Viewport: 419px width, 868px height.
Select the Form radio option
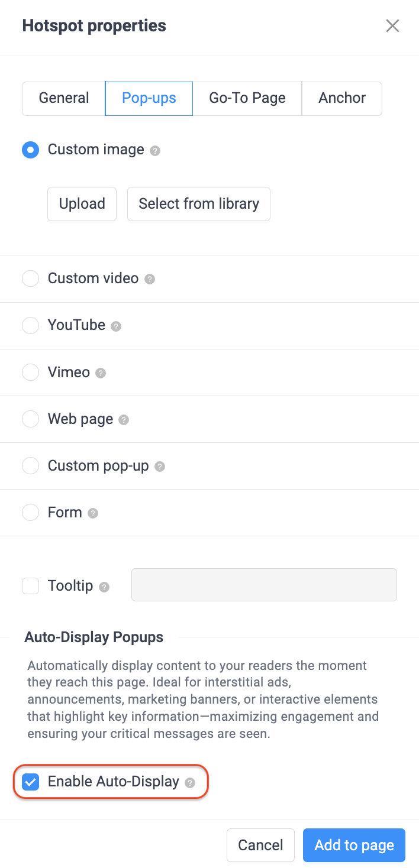(30, 512)
